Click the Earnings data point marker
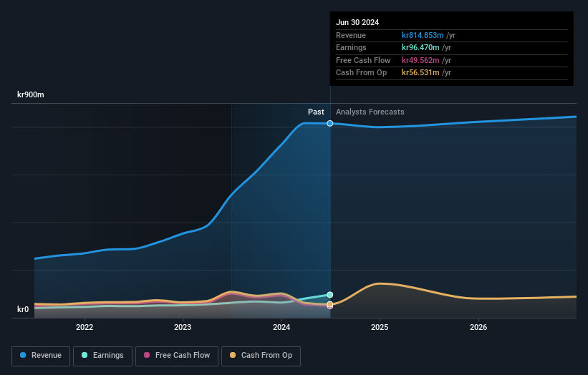This screenshot has width=588, height=375. pyautogui.click(x=330, y=295)
